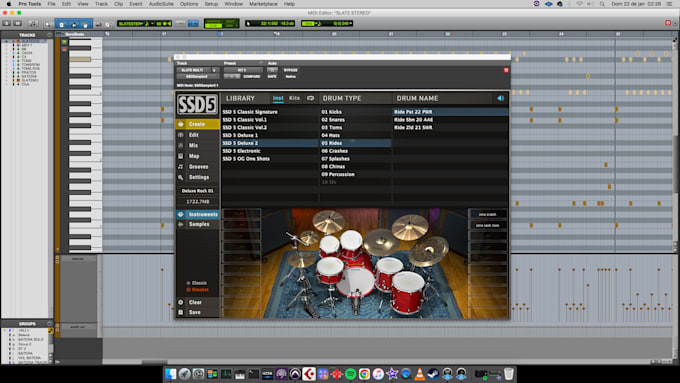
Task: Open the Pro Tools menu
Action: coord(29,4)
